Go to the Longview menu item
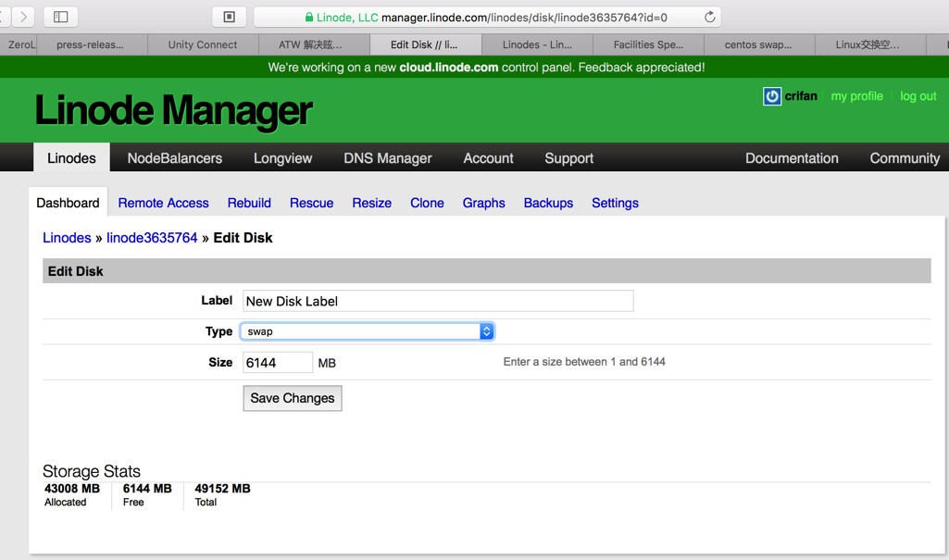Image resolution: width=949 pixels, height=560 pixels. (282, 158)
